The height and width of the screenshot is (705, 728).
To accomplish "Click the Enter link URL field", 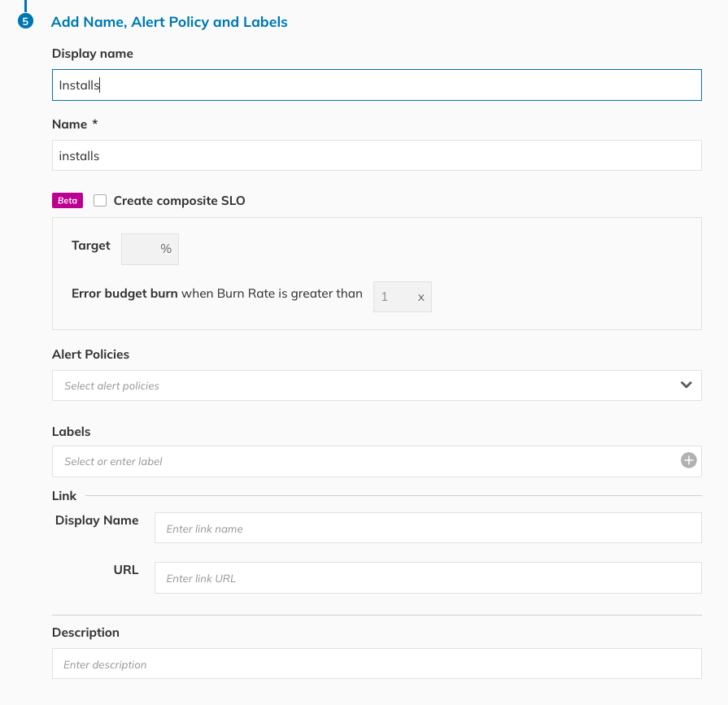I will (x=428, y=577).
